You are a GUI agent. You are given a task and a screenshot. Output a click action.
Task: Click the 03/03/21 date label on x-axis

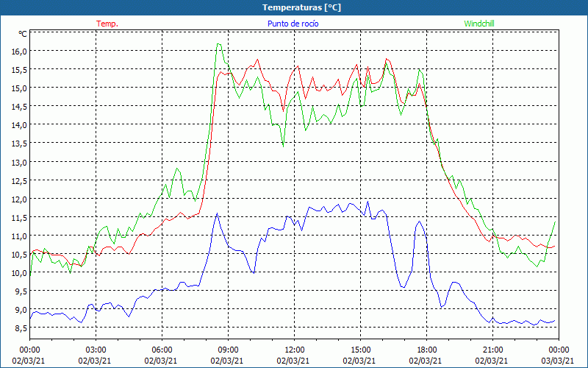tap(558, 361)
